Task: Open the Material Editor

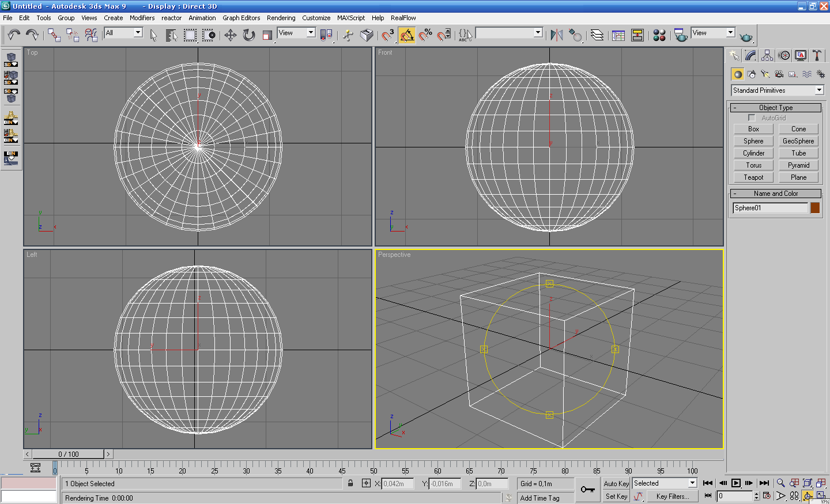Action: pyautogui.click(x=659, y=35)
